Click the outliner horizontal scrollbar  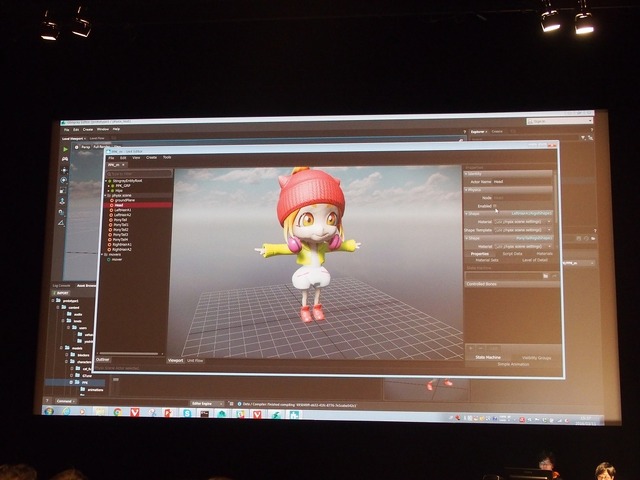click(x=129, y=354)
